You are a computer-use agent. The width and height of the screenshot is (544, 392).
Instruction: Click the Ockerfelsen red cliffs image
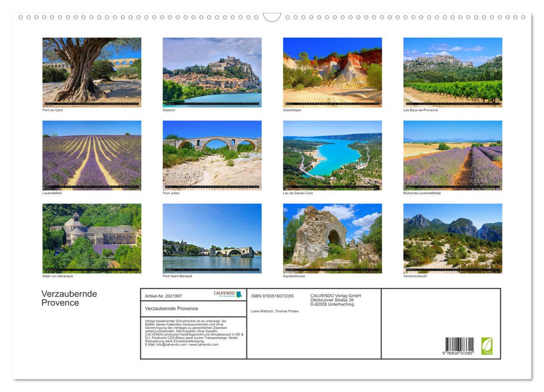[332, 70]
